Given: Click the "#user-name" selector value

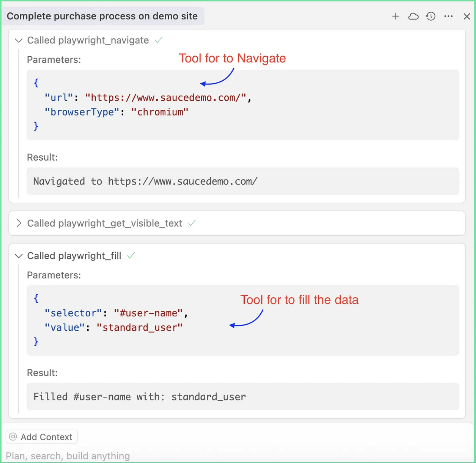Looking at the screenshot, I should point(148,313).
